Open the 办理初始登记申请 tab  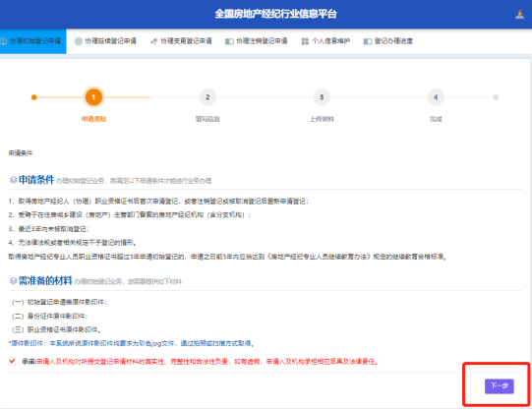32,41
